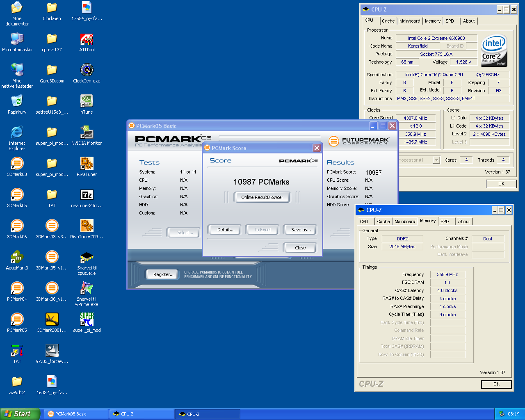The height and width of the screenshot is (420, 525).
Task: Click Kentsfield code name value
Action: [x=418, y=46]
